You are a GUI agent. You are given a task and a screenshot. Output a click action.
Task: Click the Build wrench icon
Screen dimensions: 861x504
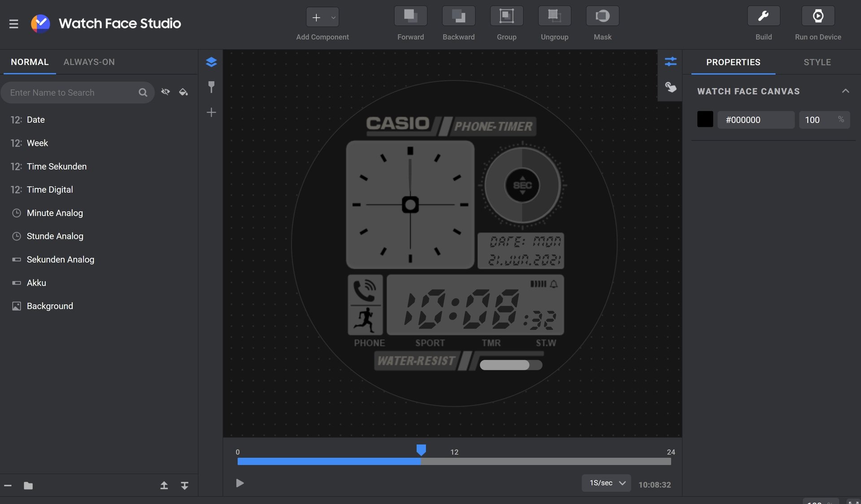tap(763, 16)
